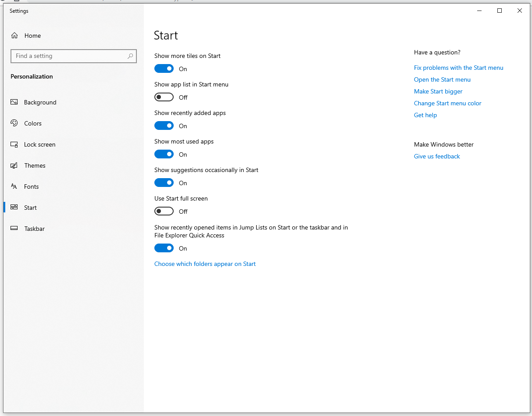Open Fix problems with the Start menu
This screenshot has width=532, height=416.
pos(458,68)
